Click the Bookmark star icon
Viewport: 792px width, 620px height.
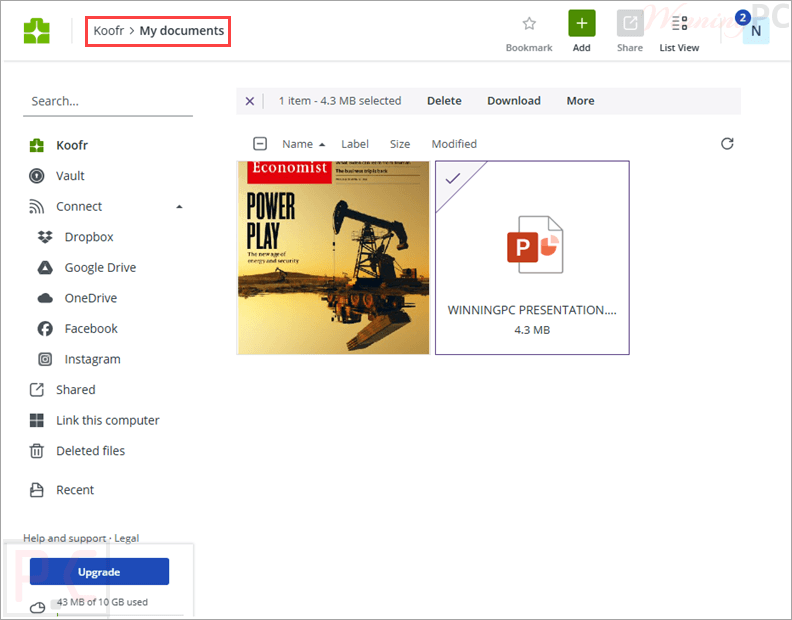[x=529, y=23]
